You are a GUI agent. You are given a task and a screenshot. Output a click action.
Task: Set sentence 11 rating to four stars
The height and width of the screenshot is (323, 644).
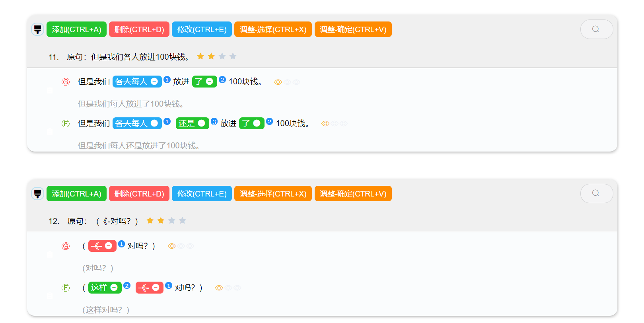[x=233, y=56]
